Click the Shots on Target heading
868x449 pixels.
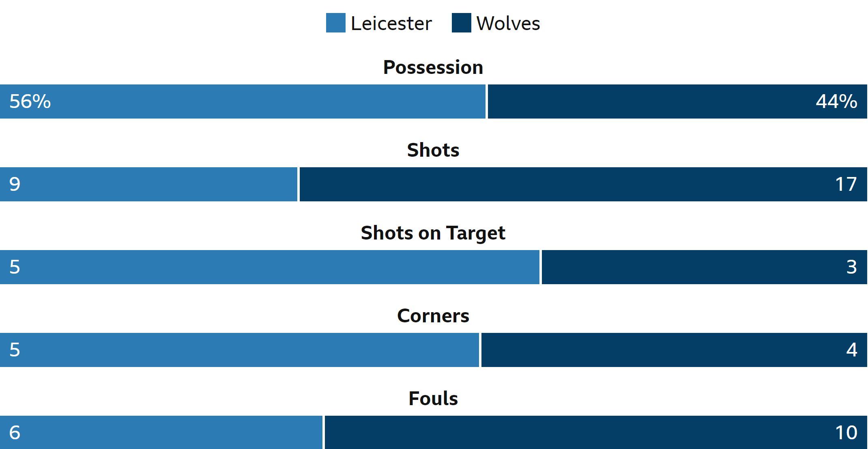coord(433,233)
